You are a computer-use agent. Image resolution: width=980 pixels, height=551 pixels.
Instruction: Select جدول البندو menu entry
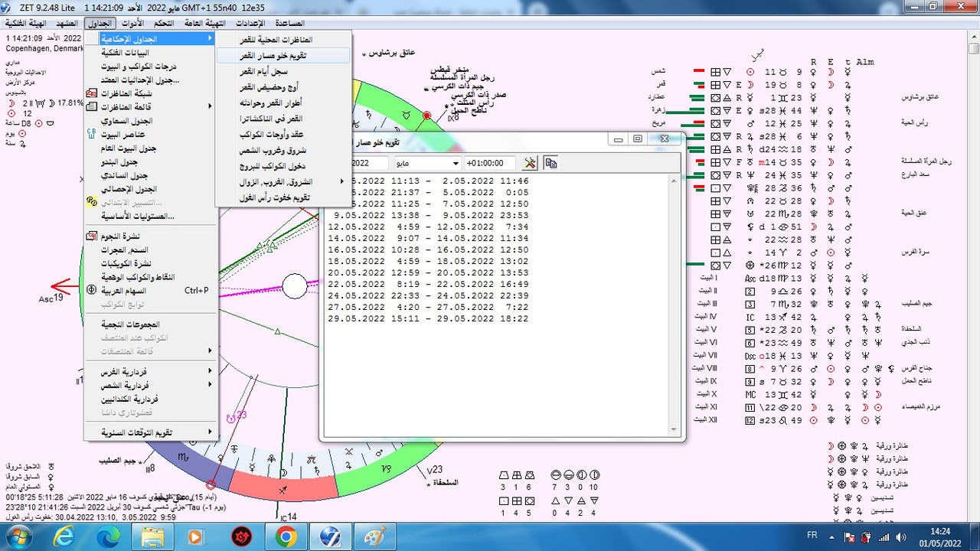tap(151, 162)
